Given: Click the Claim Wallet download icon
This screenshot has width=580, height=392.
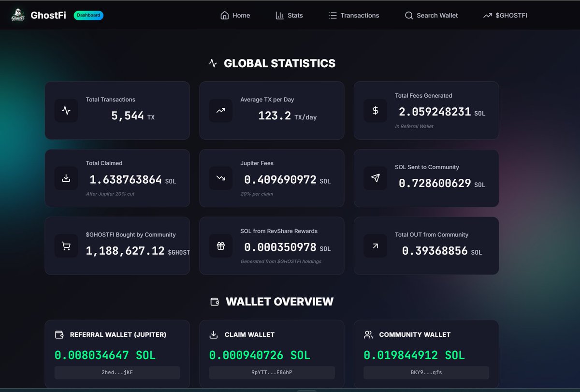Looking at the screenshot, I should [x=214, y=334].
